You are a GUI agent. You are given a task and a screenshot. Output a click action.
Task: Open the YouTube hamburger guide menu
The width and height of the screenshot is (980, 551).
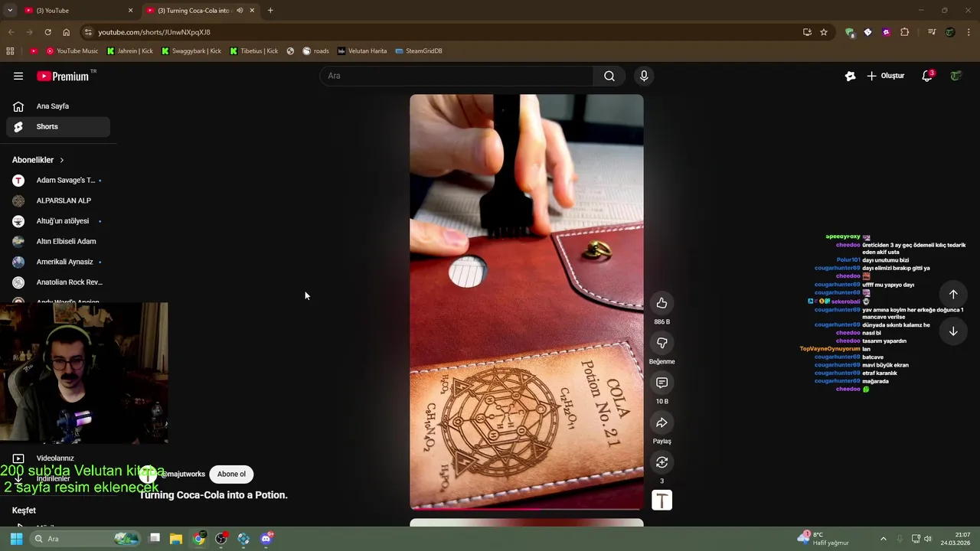18,76
